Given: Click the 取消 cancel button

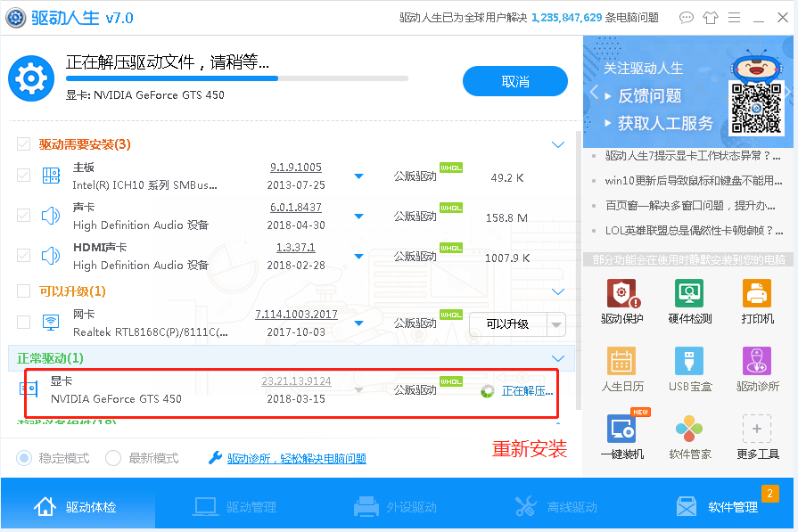Looking at the screenshot, I should click(515, 81).
